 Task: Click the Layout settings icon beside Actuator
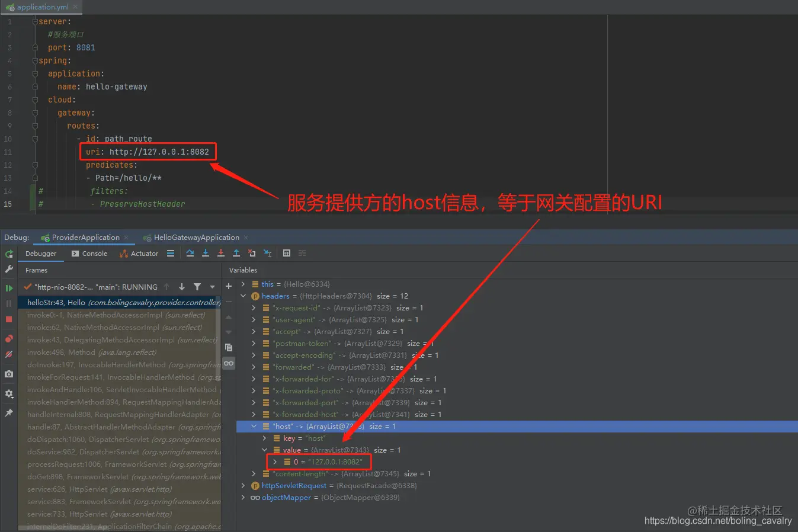click(x=171, y=254)
